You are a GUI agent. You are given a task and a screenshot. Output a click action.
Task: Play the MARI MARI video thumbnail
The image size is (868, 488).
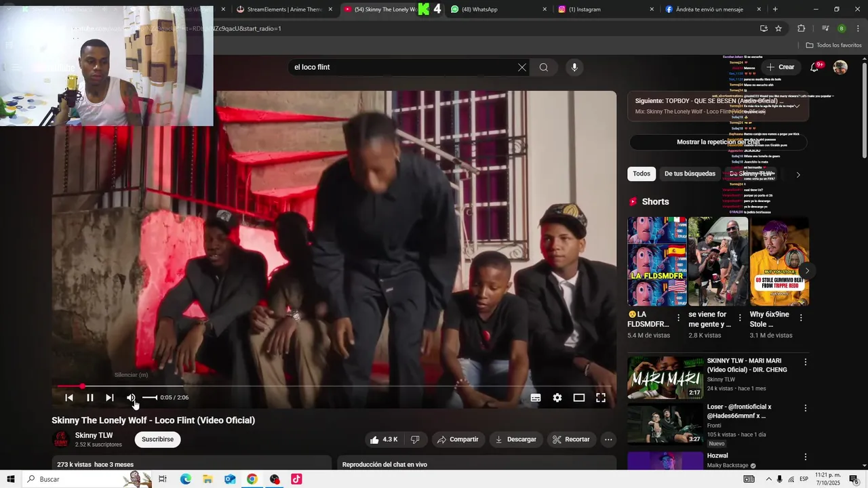[x=665, y=378]
